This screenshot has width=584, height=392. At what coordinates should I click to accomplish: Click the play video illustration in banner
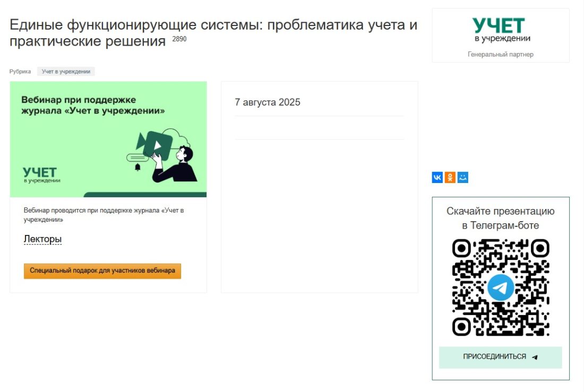pos(154,144)
